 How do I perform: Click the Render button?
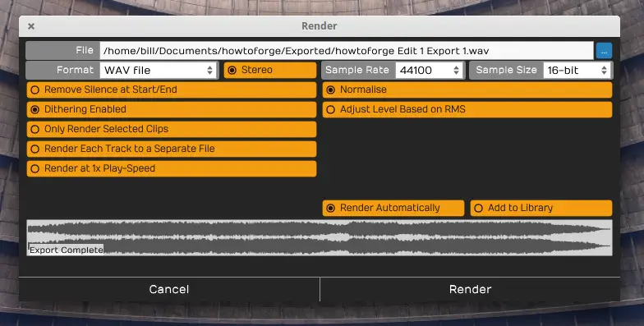(x=470, y=289)
